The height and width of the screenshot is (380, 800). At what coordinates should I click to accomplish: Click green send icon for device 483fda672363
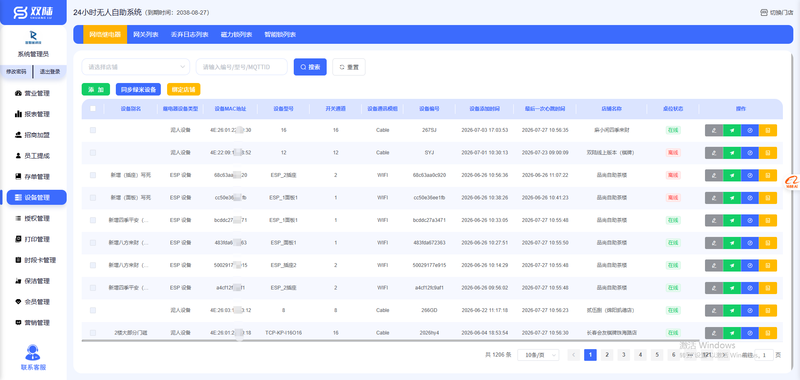pos(732,242)
